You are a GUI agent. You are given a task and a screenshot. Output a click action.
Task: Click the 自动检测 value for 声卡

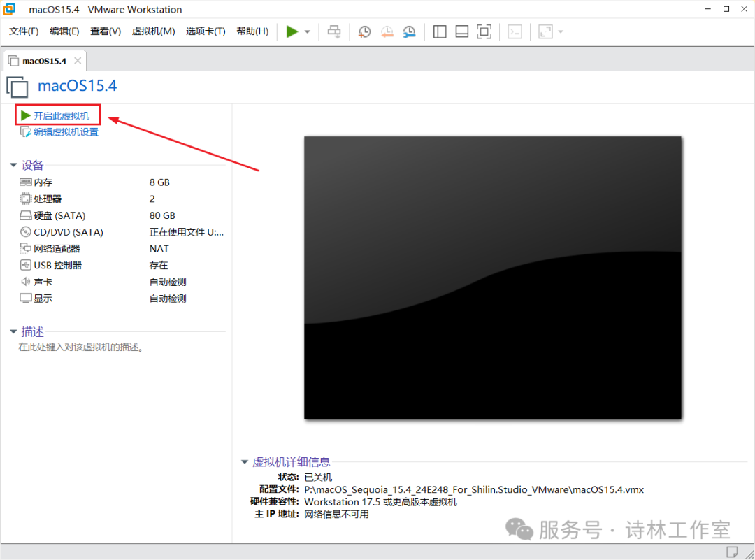(168, 282)
